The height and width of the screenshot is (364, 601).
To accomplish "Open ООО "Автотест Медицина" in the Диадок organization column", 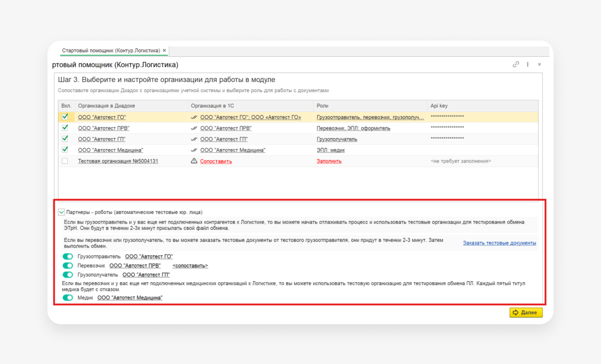I will pos(111,150).
